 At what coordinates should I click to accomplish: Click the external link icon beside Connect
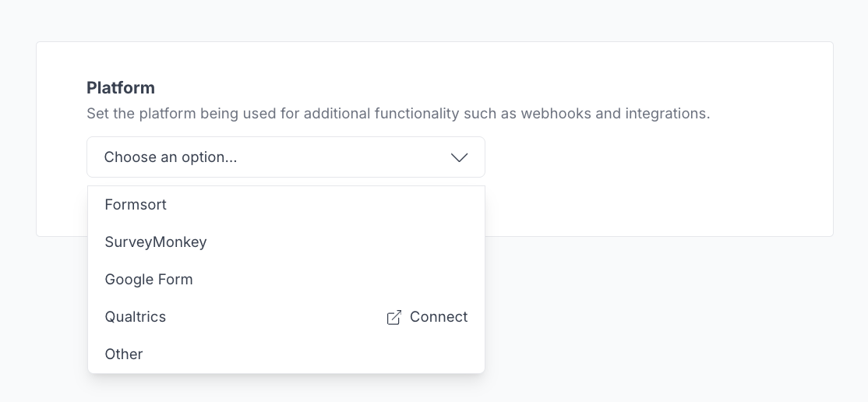point(394,317)
